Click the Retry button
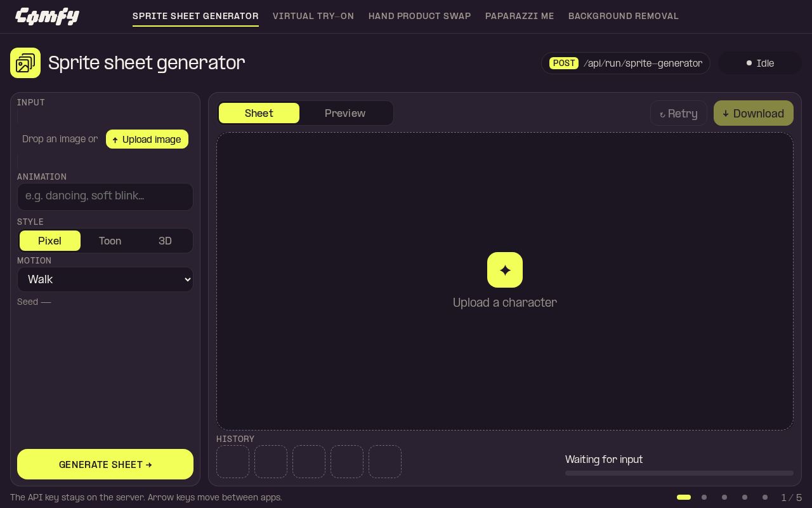Image resolution: width=812 pixels, height=508 pixels. 679,113
